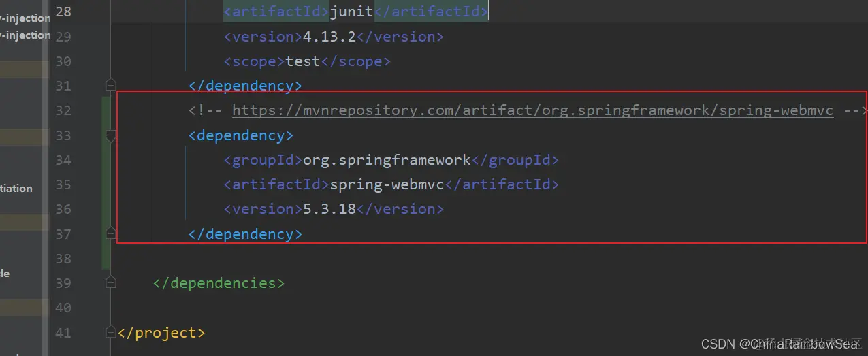Click the version value 4.13.2
The image size is (868, 356).
(x=329, y=37)
